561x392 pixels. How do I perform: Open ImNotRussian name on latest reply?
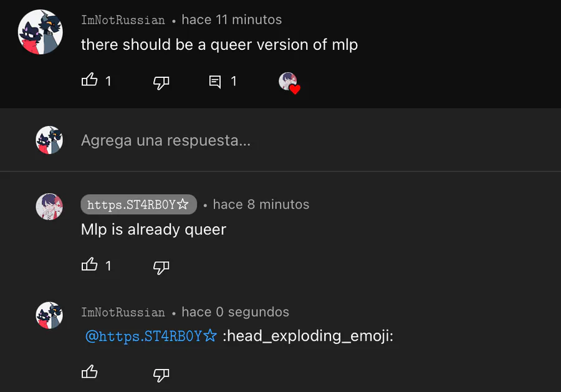(x=123, y=312)
